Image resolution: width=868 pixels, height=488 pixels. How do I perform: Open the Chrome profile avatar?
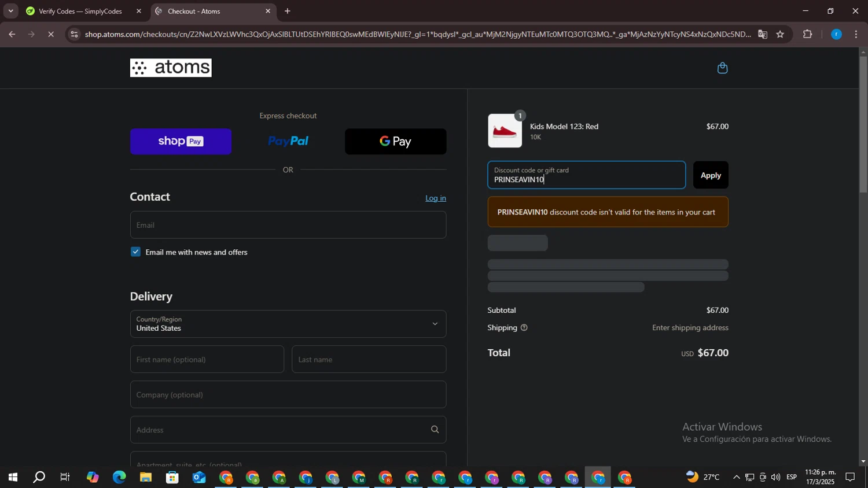836,35
